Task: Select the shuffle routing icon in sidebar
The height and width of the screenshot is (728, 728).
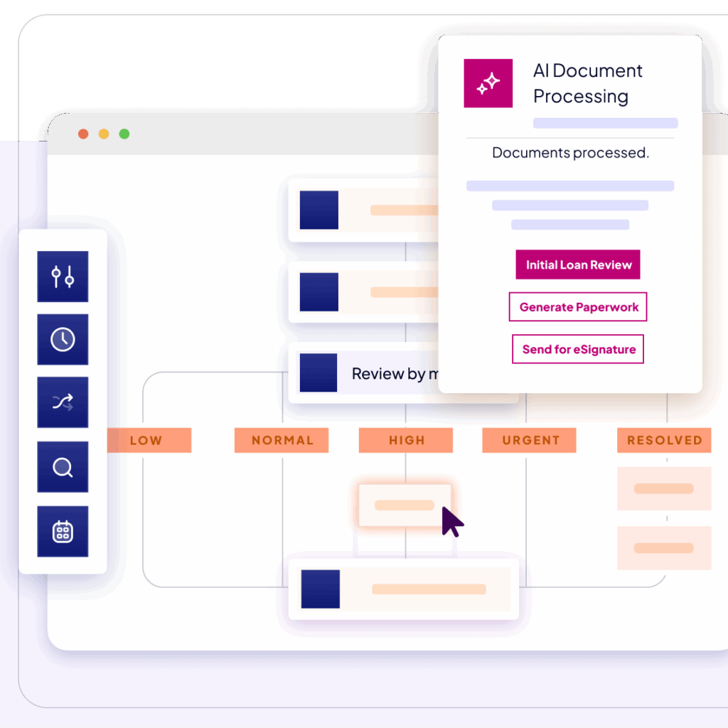Action: [x=63, y=402]
